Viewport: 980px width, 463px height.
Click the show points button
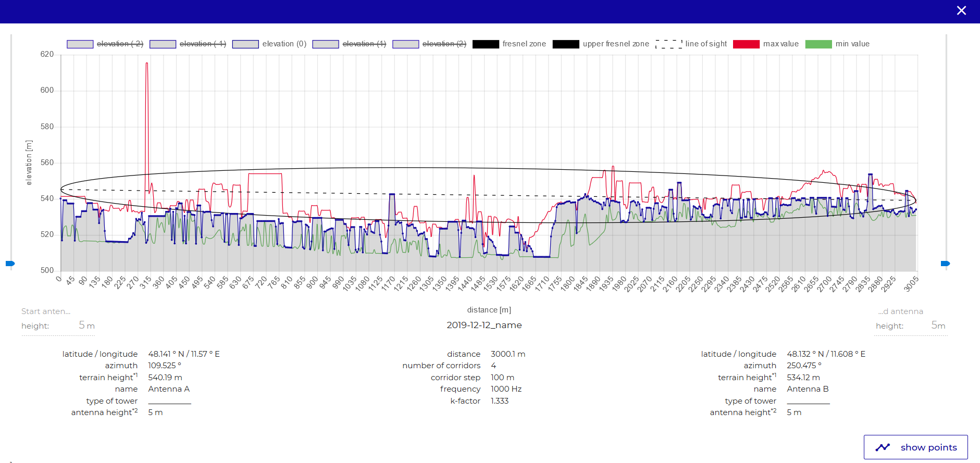pos(915,447)
